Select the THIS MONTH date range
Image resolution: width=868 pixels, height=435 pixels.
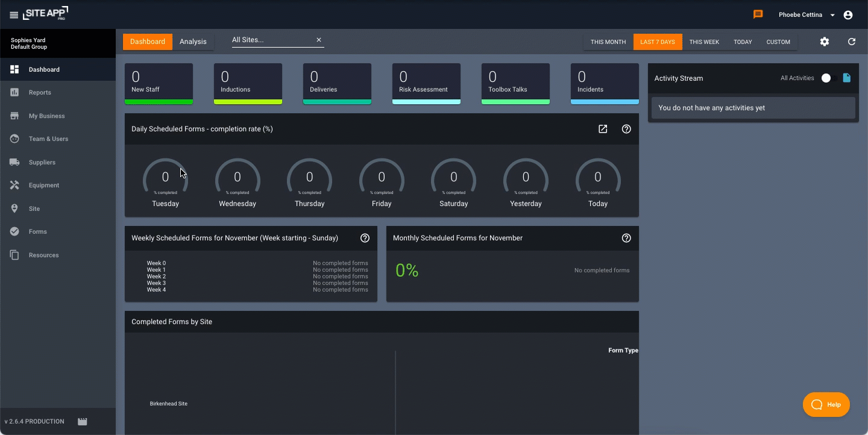(608, 42)
